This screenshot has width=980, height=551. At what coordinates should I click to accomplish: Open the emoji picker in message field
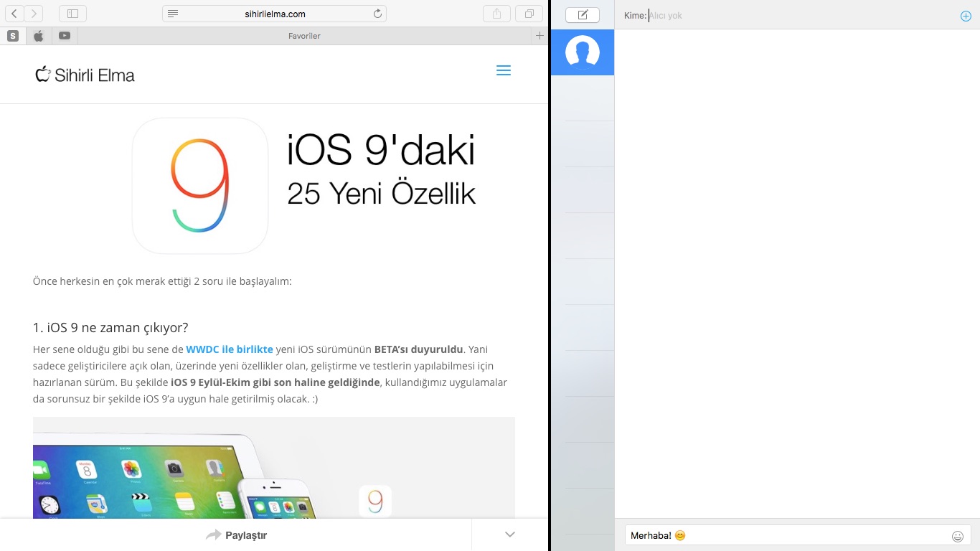957,536
